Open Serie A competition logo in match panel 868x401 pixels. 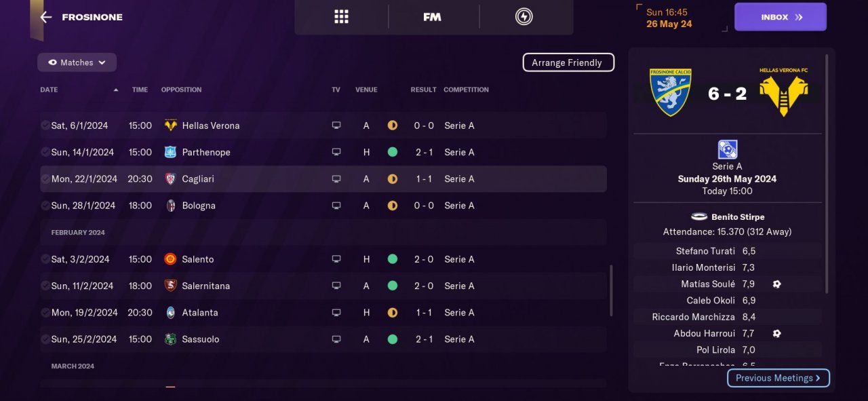pos(727,149)
